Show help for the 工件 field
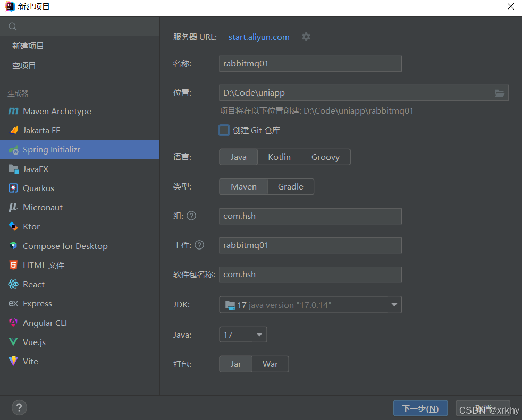 point(199,245)
